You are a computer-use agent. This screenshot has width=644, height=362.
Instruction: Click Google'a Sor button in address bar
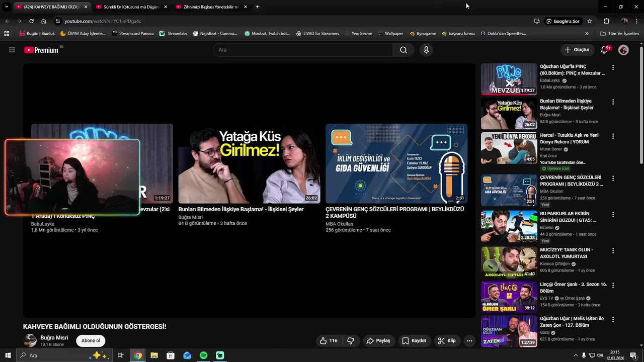tap(562, 21)
